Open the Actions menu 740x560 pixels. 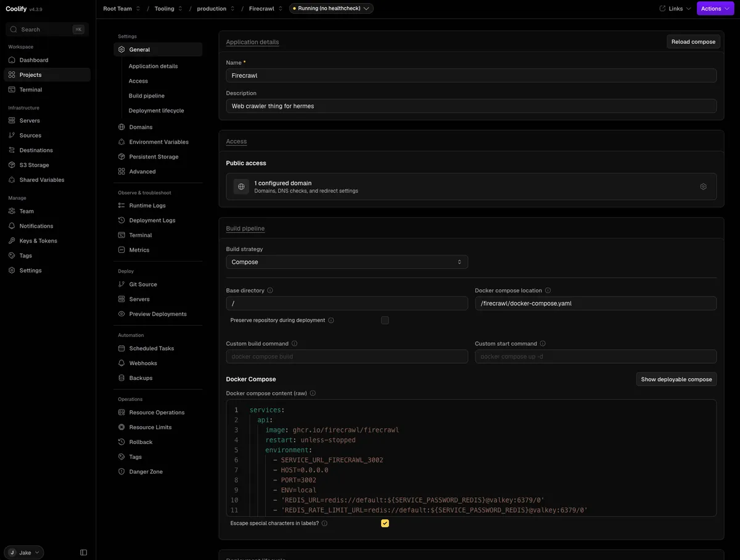[x=715, y=9]
